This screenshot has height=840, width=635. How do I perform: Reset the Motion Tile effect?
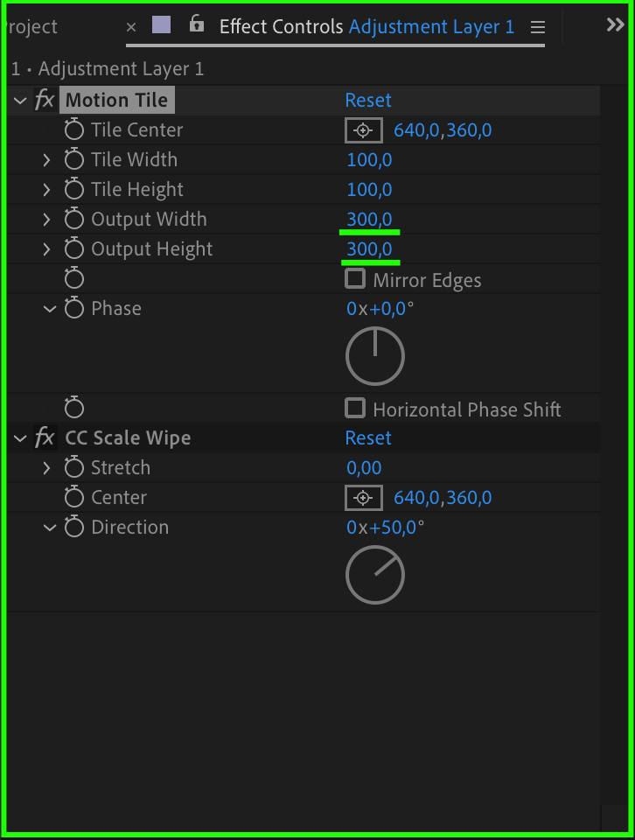coord(368,101)
